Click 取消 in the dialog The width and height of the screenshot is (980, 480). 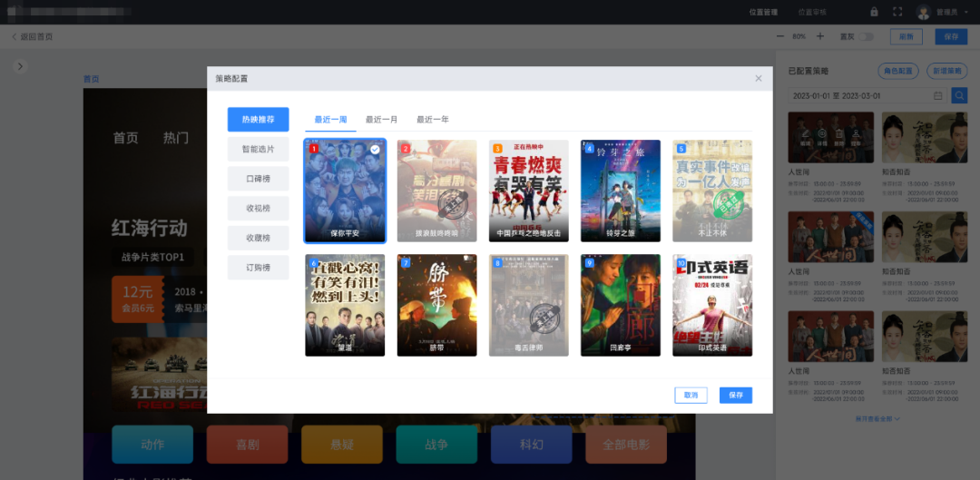point(691,395)
